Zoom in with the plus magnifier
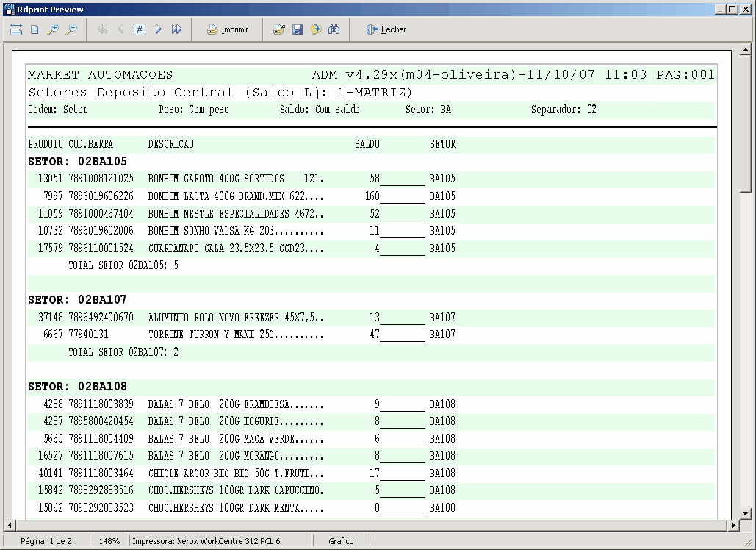This screenshot has width=756, height=550. point(53,29)
